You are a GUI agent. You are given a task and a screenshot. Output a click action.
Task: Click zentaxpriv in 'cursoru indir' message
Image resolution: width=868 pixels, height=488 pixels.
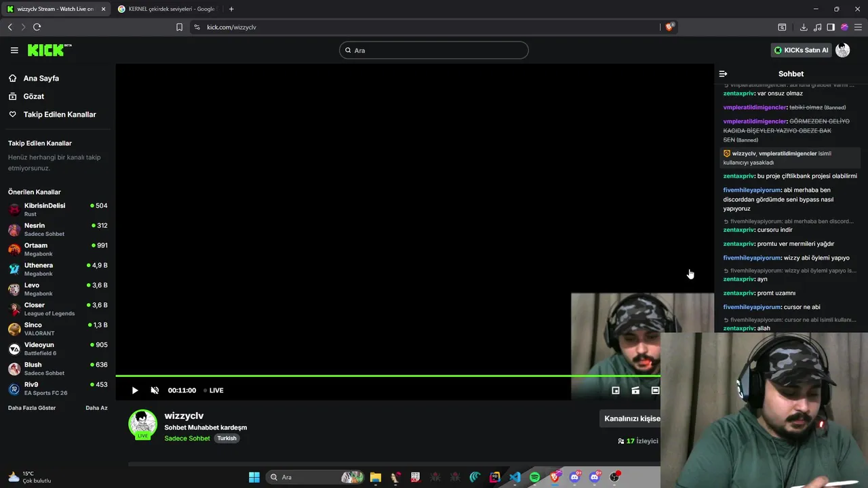(738, 230)
